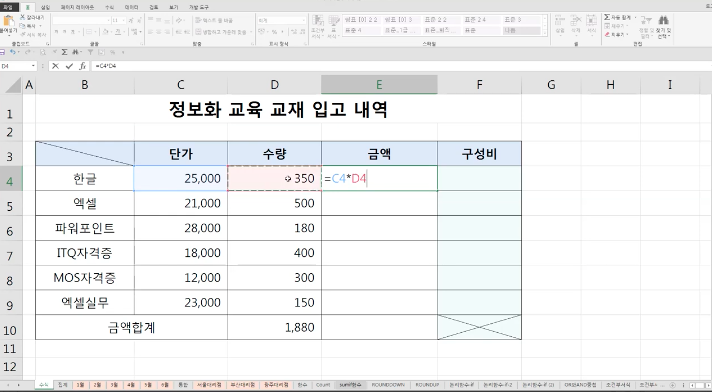
Task: Confirm formula entry with the checkmark icon
Action: tap(69, 66)
